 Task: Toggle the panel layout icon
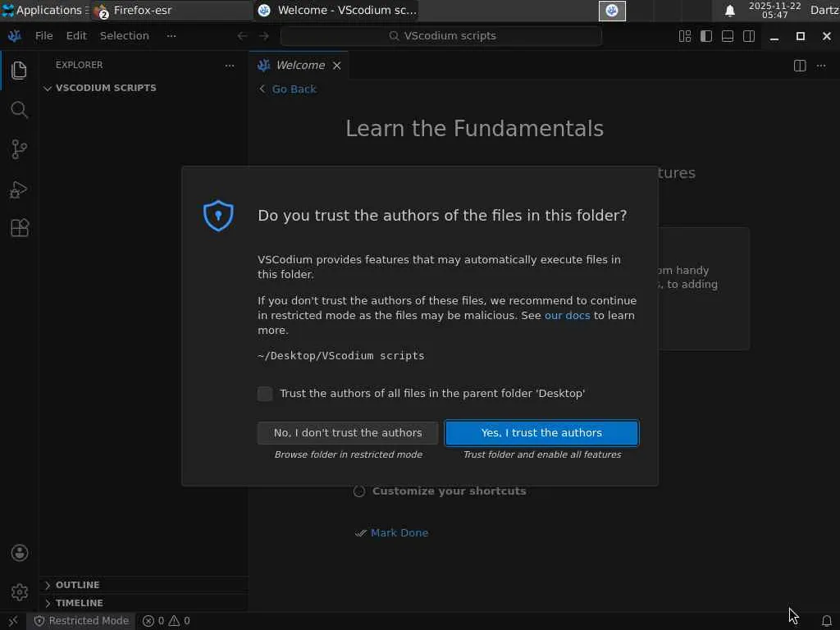click(728, 36)
